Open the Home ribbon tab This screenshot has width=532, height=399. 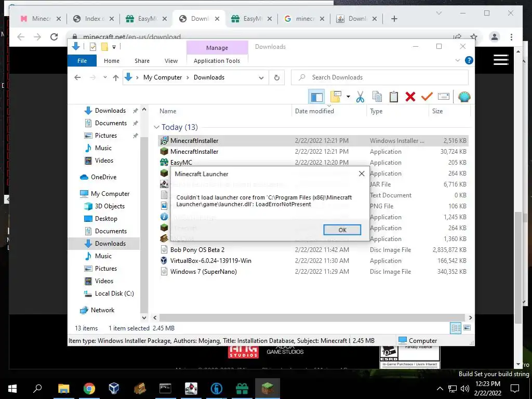[112, 61]
